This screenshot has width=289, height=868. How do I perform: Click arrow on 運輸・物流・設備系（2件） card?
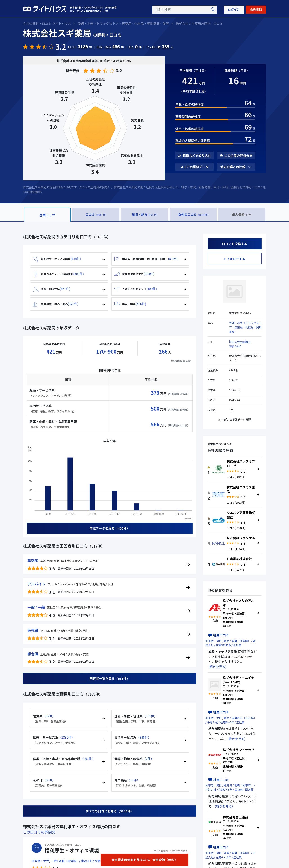tap(185, 761)
